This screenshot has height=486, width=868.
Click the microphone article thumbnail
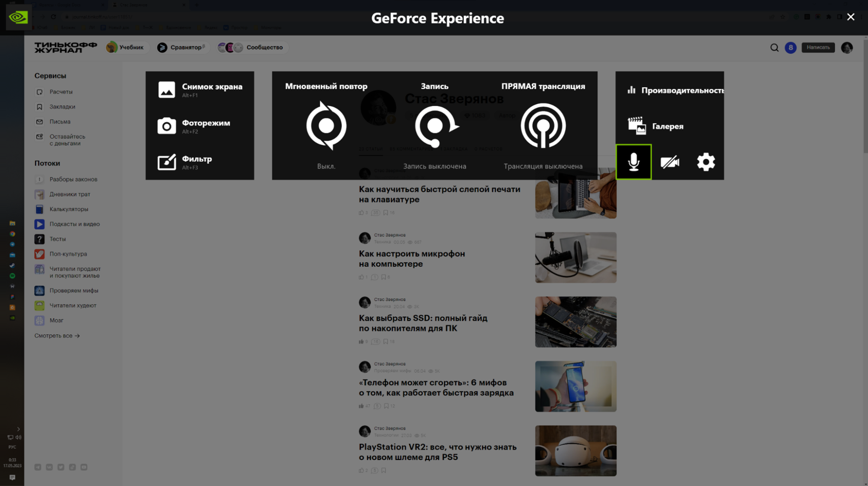pyautogui.click(x=575, y=257)
